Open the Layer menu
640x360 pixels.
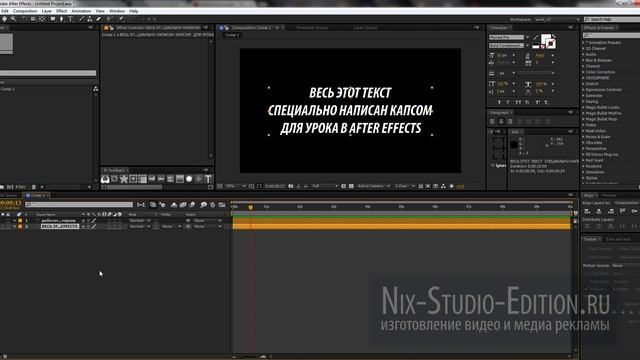pyautogui.click(x=47, y=11)
